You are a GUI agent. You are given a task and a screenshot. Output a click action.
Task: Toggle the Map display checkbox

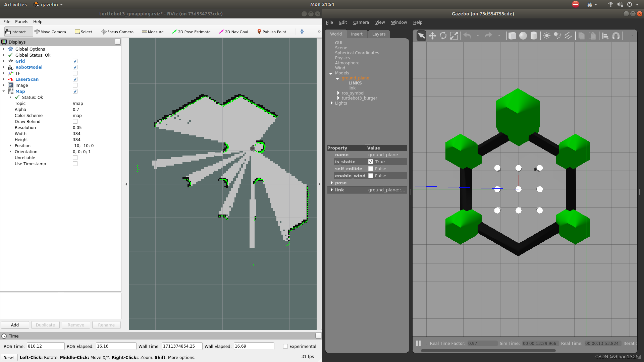coord(75,91)
